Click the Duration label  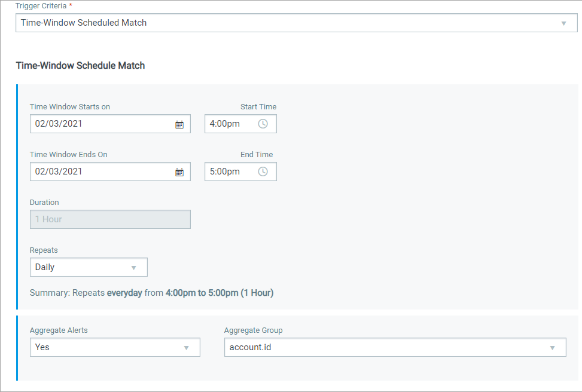44,203
